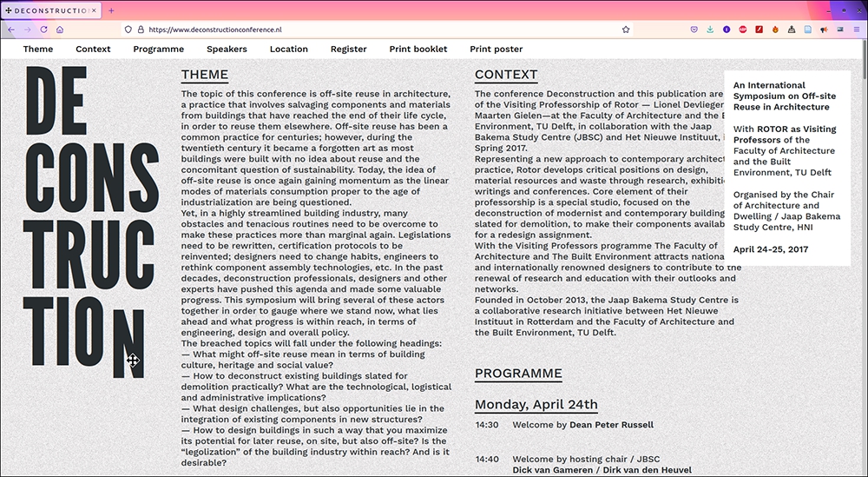Viewport: 868px width, 477px height.
Task: Open the flame extension icon
Action: coord(775,30)
